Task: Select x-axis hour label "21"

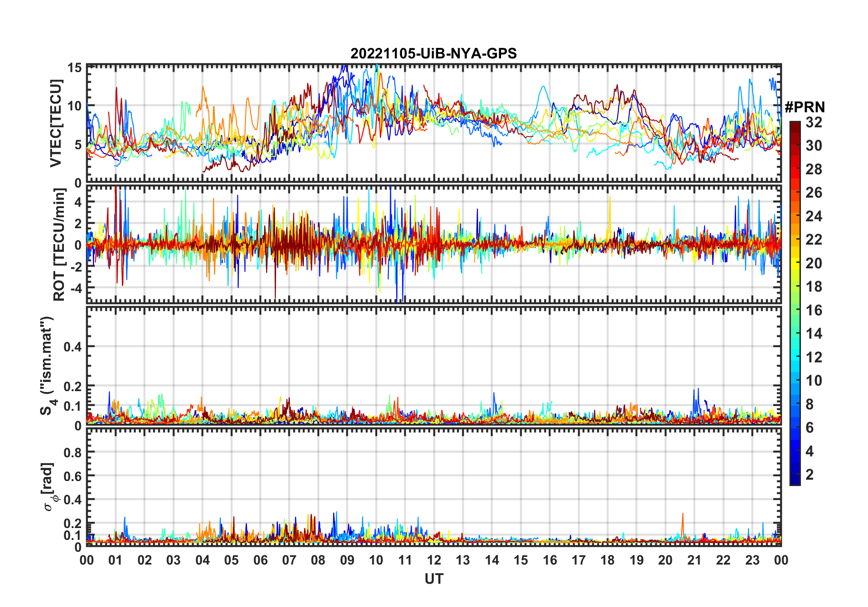Action: tap(695, 560)
